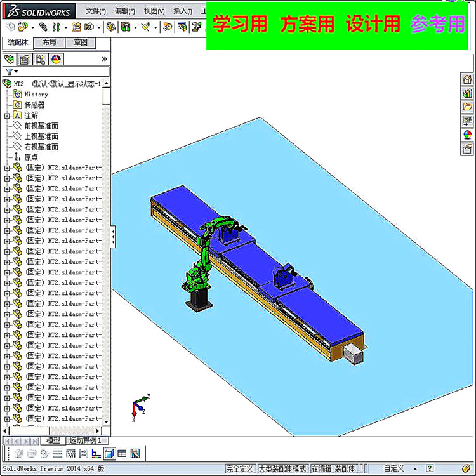The image size is (476, 476).
Task: Open the DisplayManager color ball tab
Action: [56, 59]
